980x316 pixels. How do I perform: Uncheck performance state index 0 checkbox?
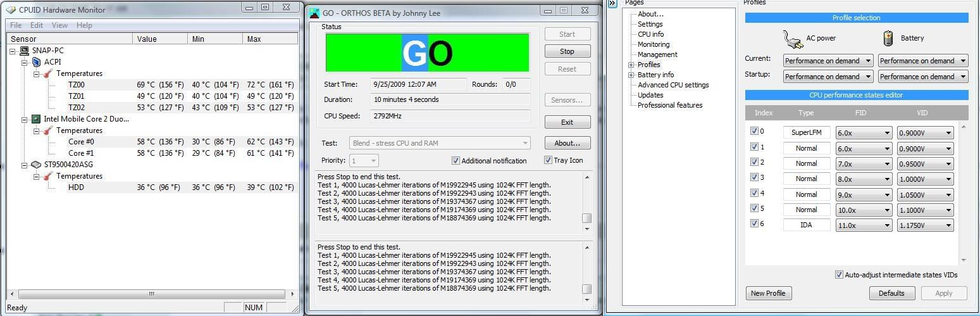(754, 132)
